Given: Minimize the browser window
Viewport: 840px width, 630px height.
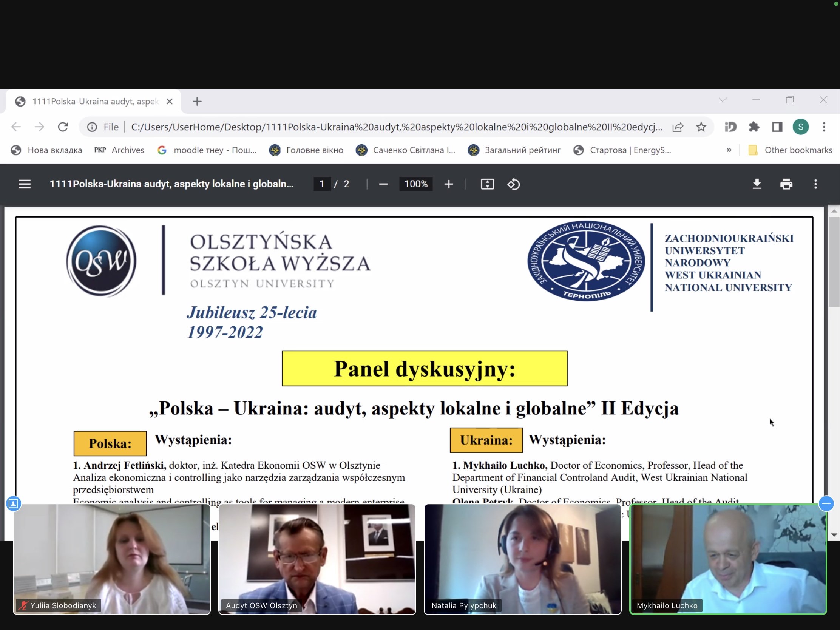Looking at the screenshot, I should click(x=756, y=100).
